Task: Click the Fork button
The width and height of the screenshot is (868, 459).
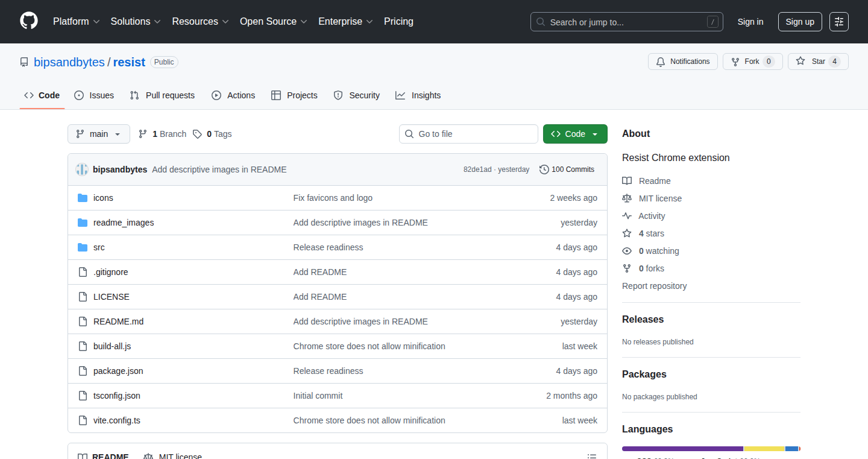Action: (753, 62)
